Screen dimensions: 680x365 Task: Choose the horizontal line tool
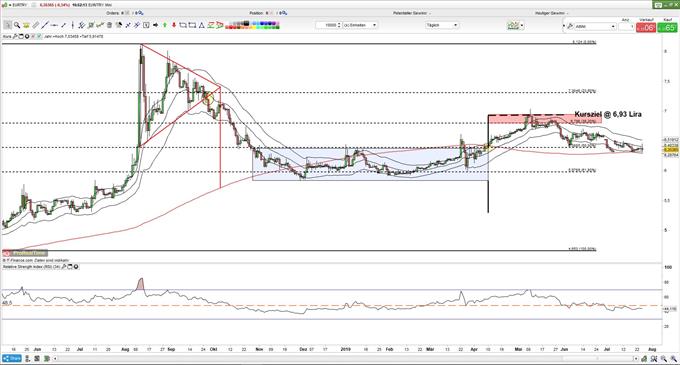pyautogui.click(x=54, y=25)
